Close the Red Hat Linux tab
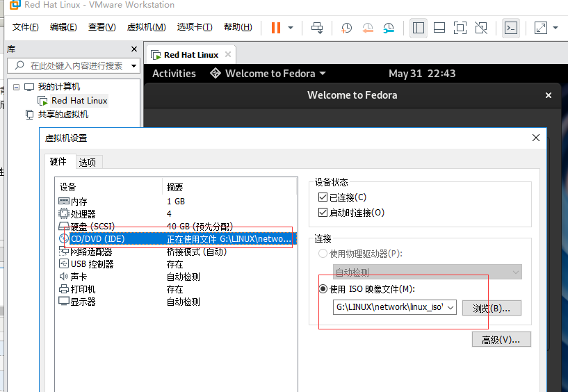The width and height of the screenshot is (568, 392). (228, 54)
